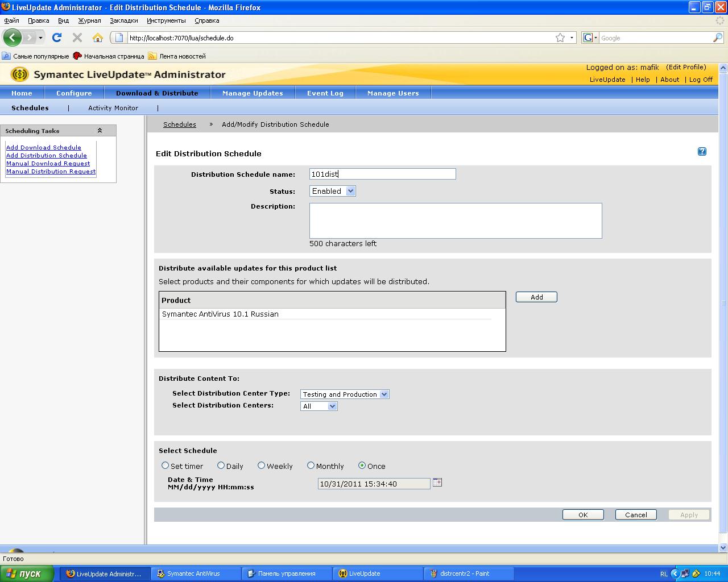Click the Date & Time input field
Screen dimensions: 728x582
[x=374, y=484]
